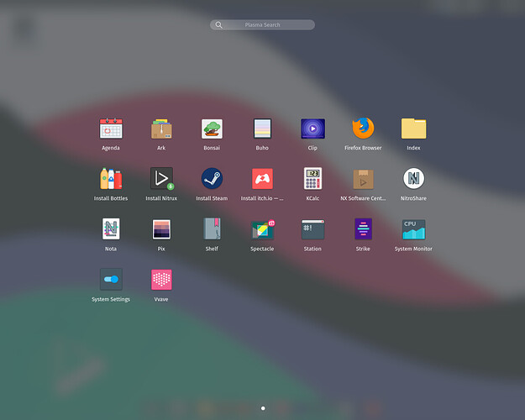Launch the KCalc calculator
The width and height of the screenshot is (525, 420).
tap(312, 179)
